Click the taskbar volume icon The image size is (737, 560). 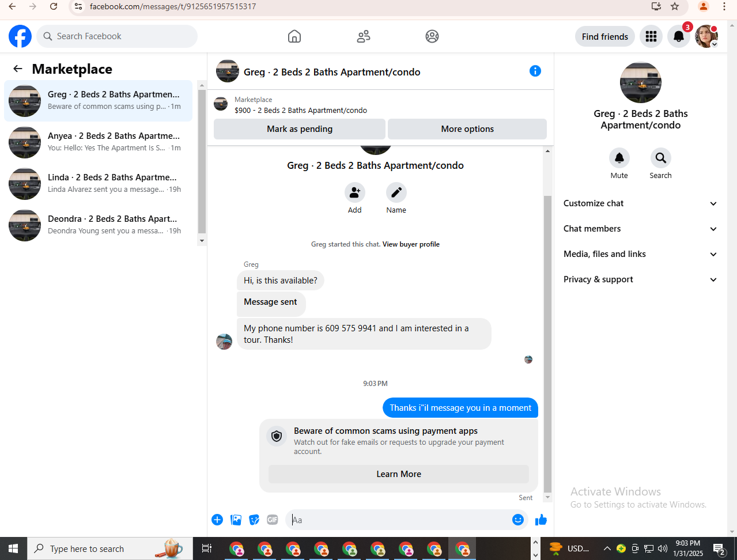pos(663,548)
